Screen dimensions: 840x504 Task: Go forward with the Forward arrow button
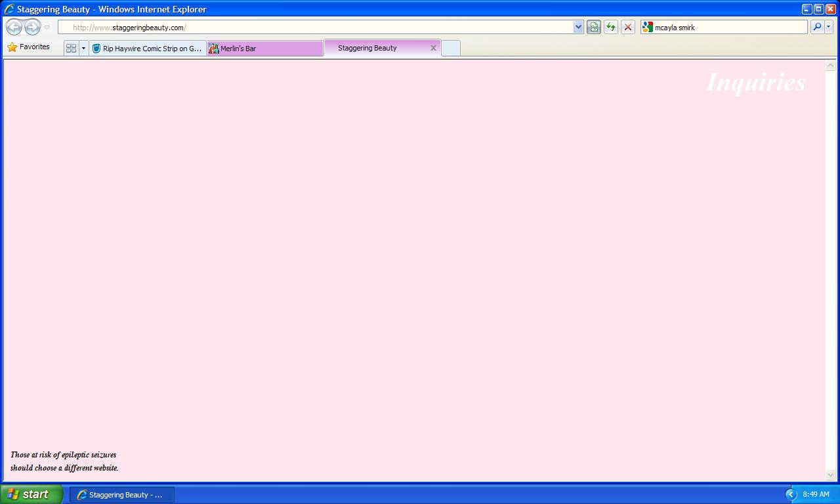point(32,27)
